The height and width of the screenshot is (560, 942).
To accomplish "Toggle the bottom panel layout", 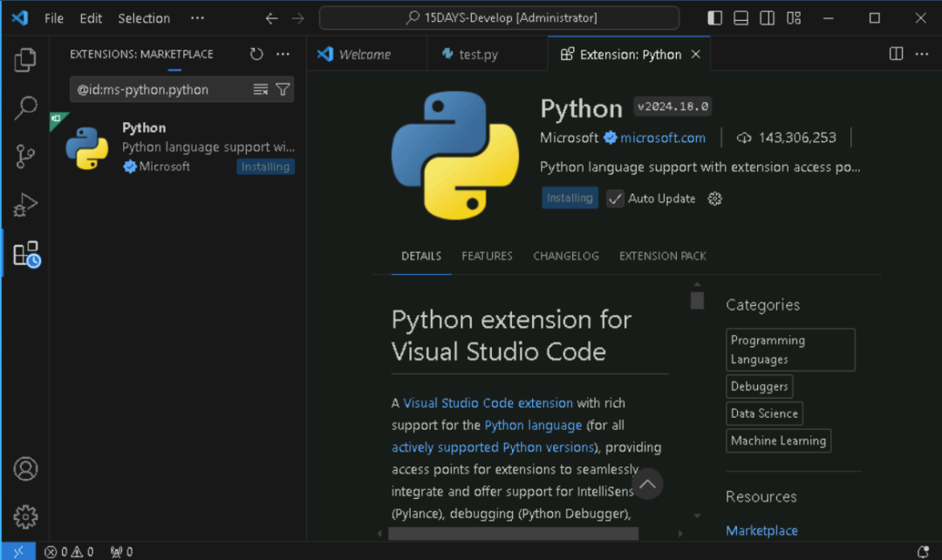I will click(741, 18).
